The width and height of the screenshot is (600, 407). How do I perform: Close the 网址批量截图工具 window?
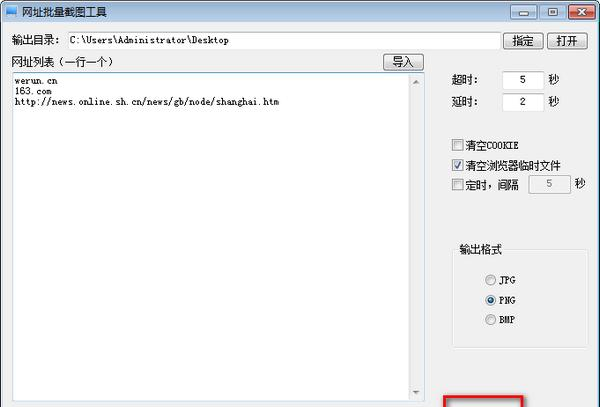[x=582, y=12]
